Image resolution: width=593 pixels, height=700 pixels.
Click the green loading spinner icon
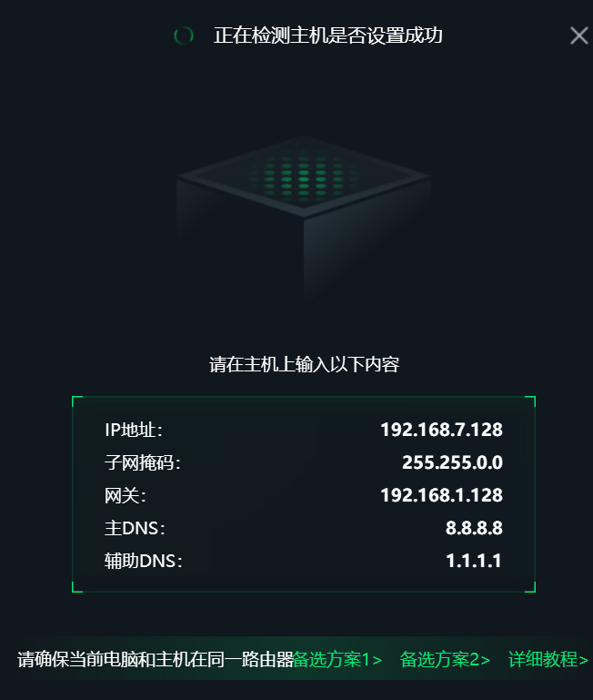(184, 36)
